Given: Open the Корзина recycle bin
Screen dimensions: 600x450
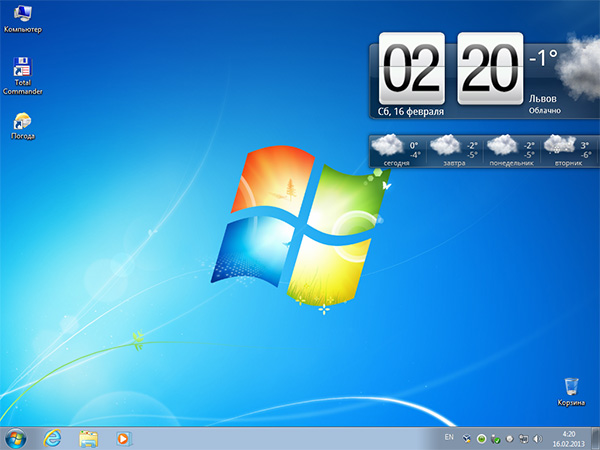Looking at the screenshot, I should pos(571,387).
